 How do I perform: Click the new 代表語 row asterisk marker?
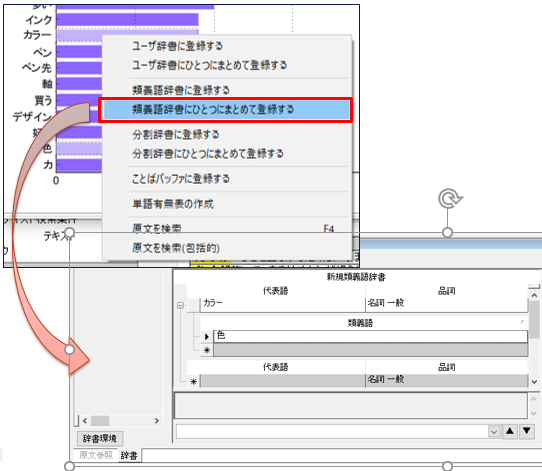(194, 381)
